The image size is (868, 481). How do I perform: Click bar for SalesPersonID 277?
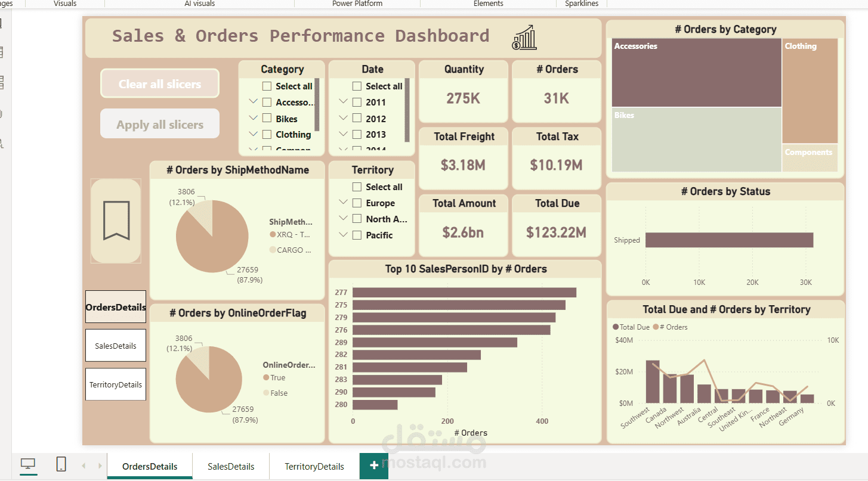coord(464,293)
